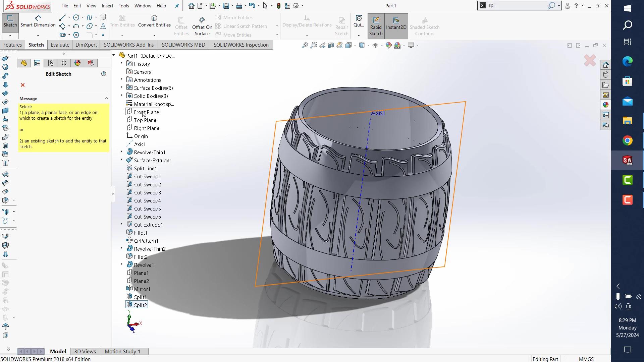The width and height of the screenshot is (644, 362).
Task: Expand the Surface Bodies(6) folder
Action: [x=121, y=88]
